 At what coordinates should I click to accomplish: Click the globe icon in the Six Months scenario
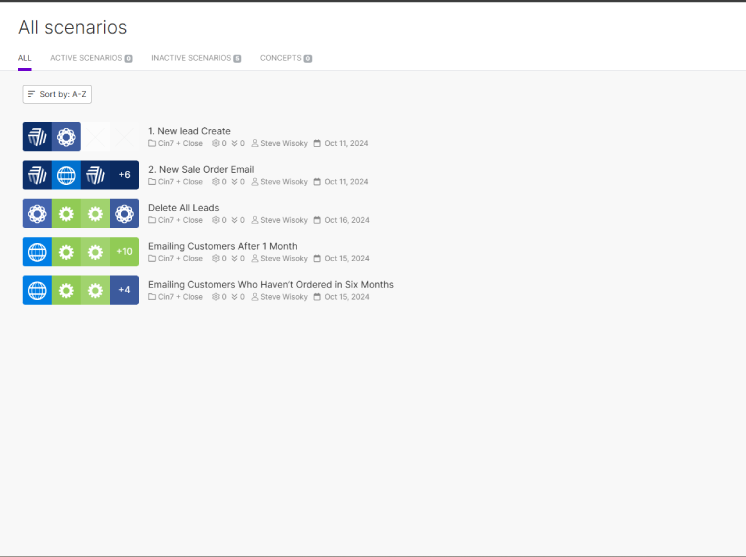(37, 290)
